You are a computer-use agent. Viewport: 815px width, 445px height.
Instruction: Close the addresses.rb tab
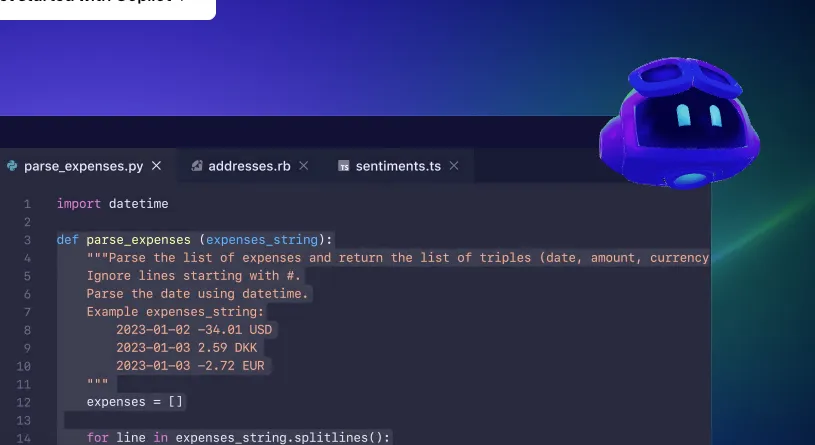[304, 166]
